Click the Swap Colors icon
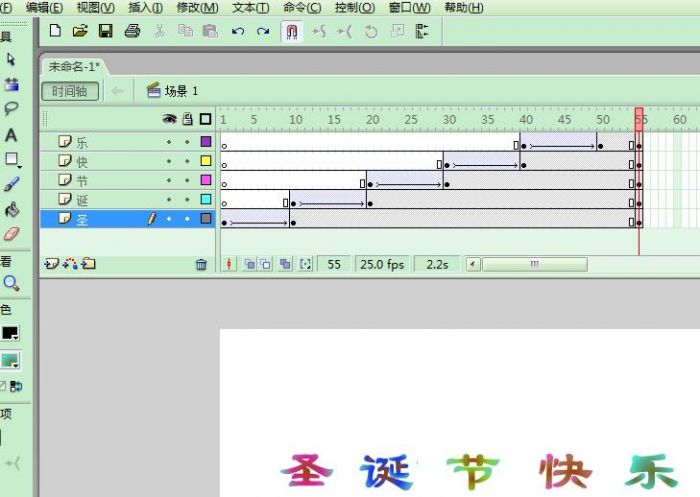The image size is (700, 497). (x=16, y=386)
